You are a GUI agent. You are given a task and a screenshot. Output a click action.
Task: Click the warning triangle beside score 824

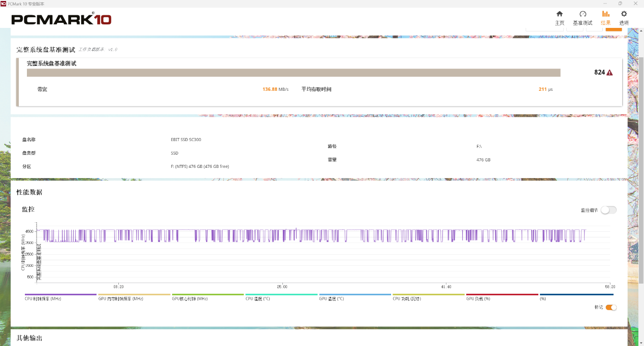[x=609, y=73]
